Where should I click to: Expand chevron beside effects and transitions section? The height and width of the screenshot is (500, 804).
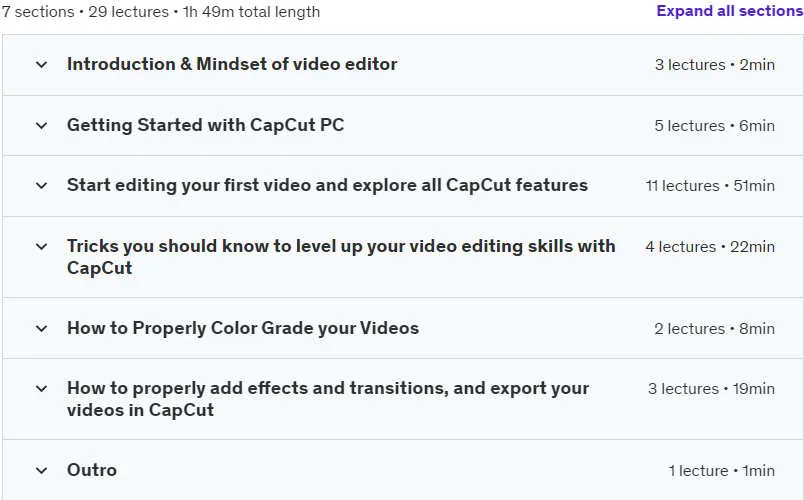42,389
